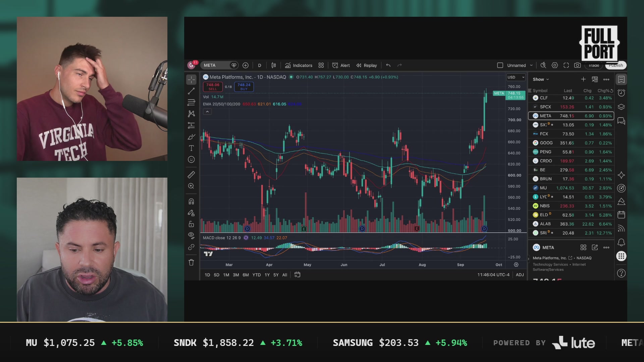This screenshot has height=362, width=644.
Task: Hide all drawings with eye icon
Action: pyautogui.click(x=191, y=235)
